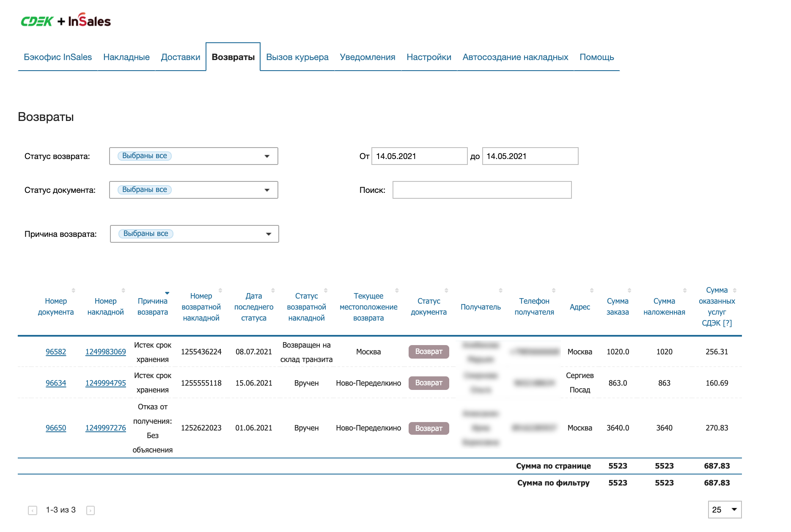Change the rows-per-page selector showing 25
The image size is (791, 532).
tap(725, 510)
